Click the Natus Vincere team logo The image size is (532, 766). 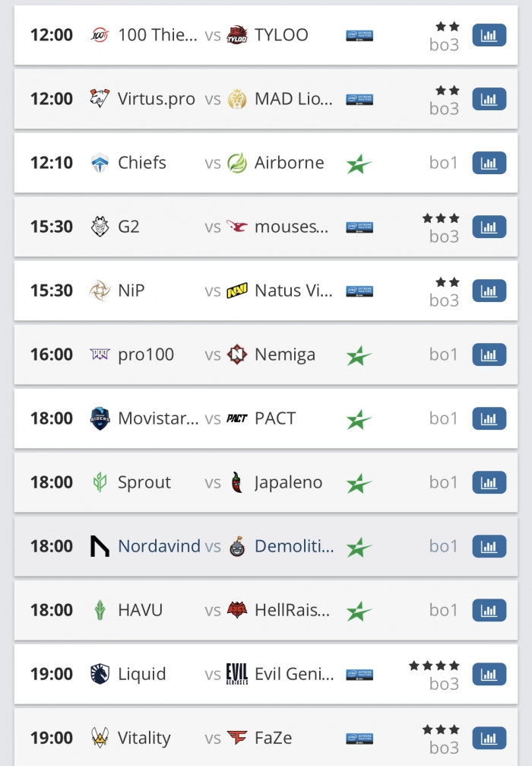[237, 291]
